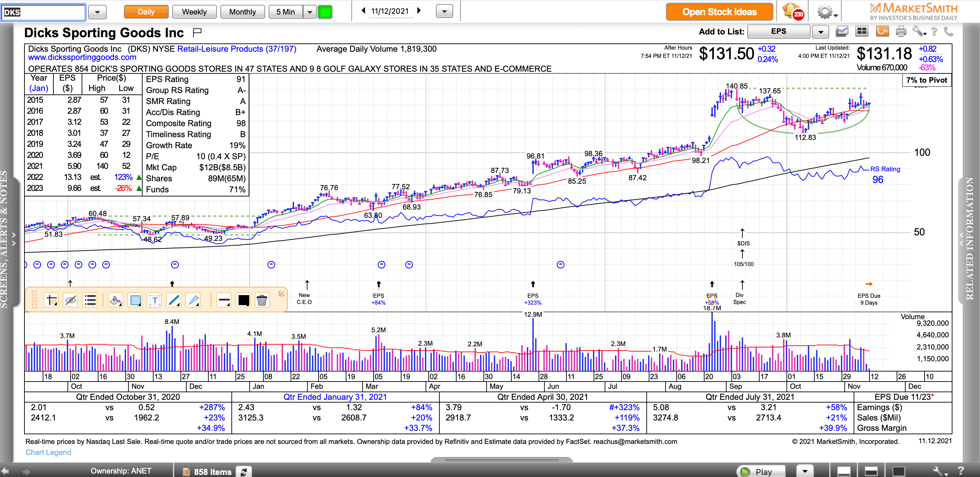
Task: Open bottom bar help question mark
Action: 960,471
